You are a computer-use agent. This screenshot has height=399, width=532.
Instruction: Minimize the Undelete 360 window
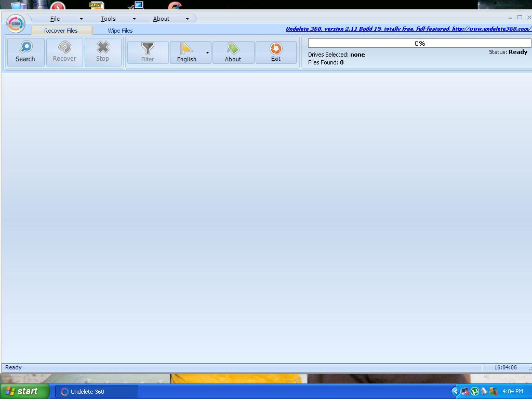point(510,18)
